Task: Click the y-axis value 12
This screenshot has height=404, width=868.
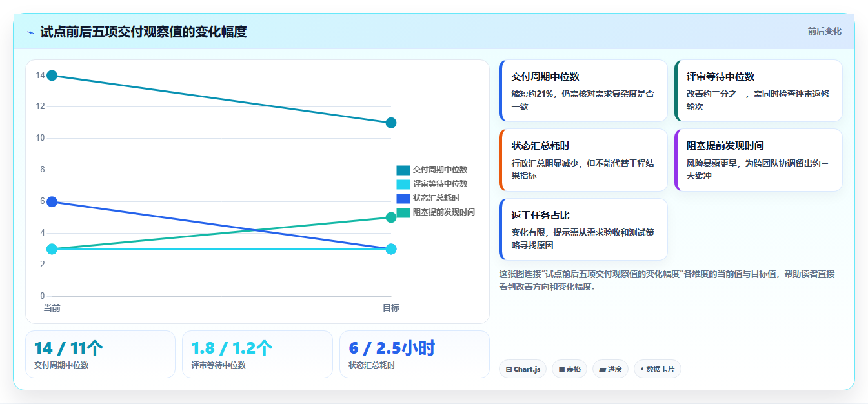Action: coord(40,106)
